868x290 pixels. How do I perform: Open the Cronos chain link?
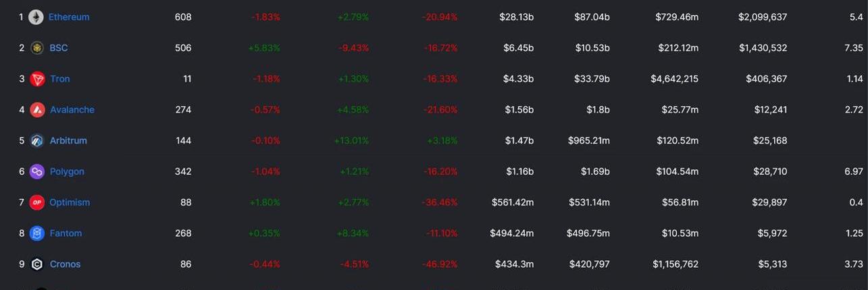[x=65, y=264]
